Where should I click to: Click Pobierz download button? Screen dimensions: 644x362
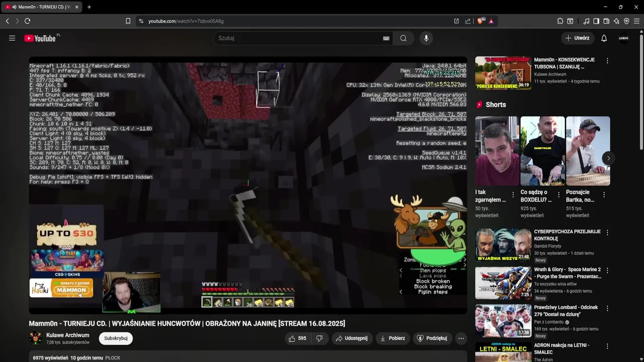(x=392, y=338)
